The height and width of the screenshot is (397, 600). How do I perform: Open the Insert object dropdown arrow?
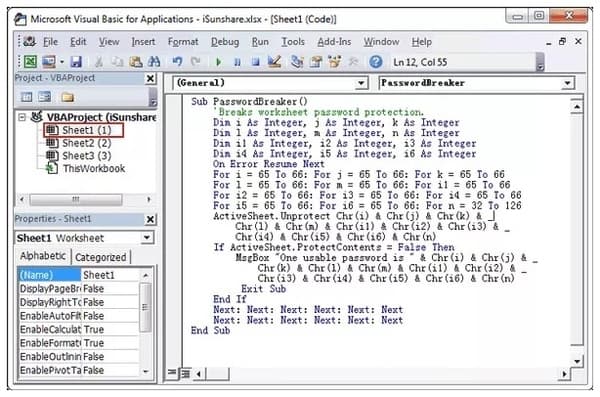click(x=62, y=61)
